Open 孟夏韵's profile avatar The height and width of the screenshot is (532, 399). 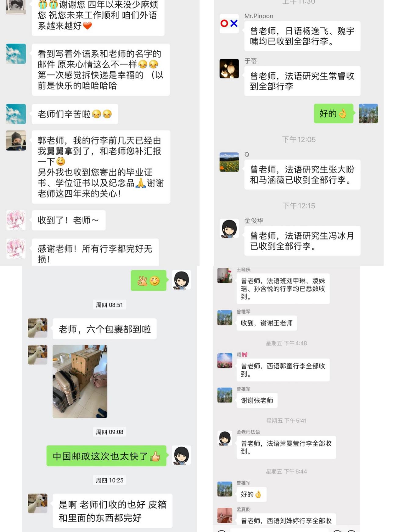(225, 515)
